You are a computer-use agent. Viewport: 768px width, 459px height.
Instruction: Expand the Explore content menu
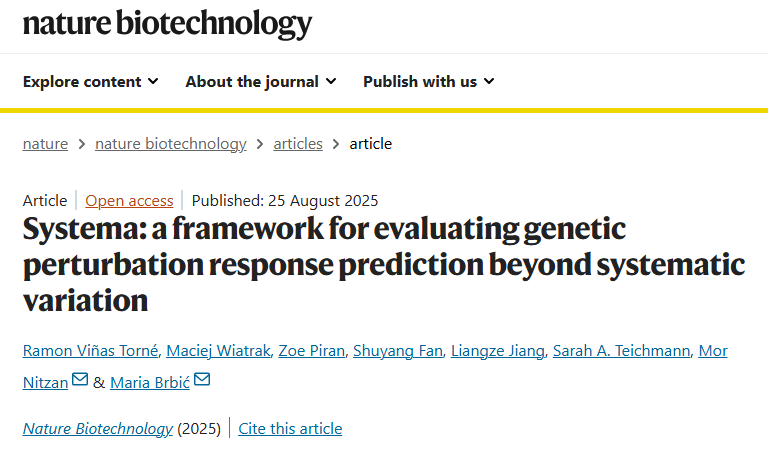91,81
